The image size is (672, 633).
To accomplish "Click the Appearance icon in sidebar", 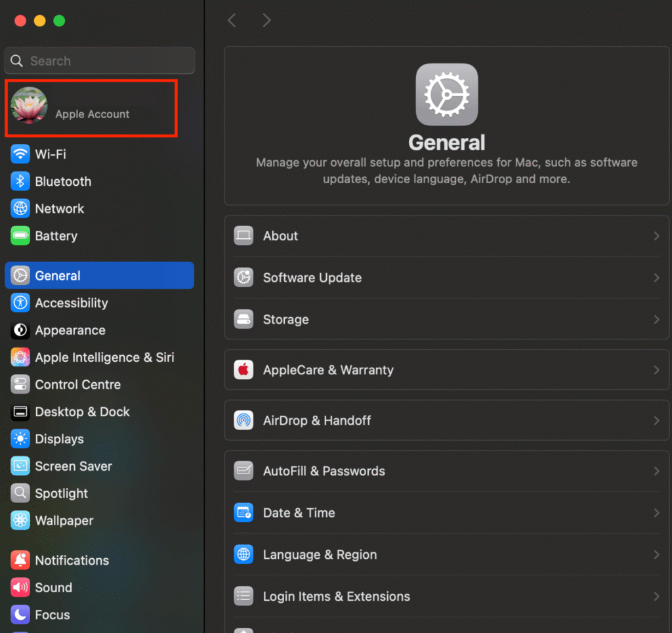I will click(20, 330).
